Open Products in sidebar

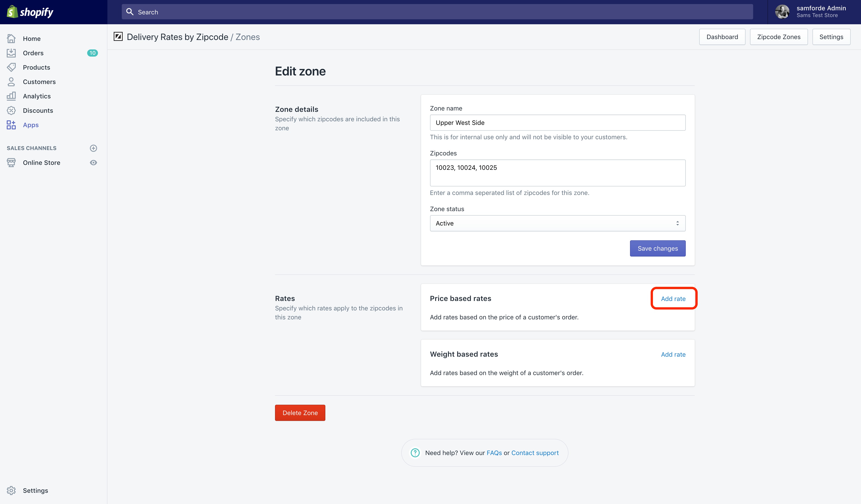[37, 67]
